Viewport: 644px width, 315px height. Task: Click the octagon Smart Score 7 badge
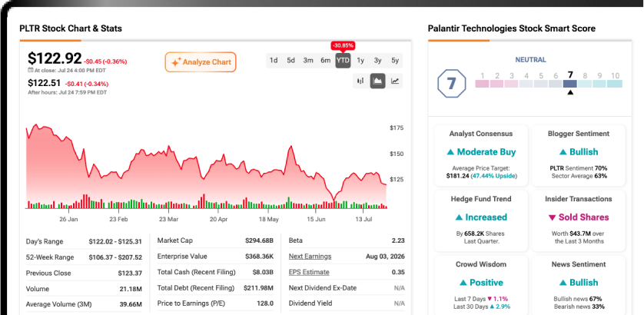pos(451,84)
